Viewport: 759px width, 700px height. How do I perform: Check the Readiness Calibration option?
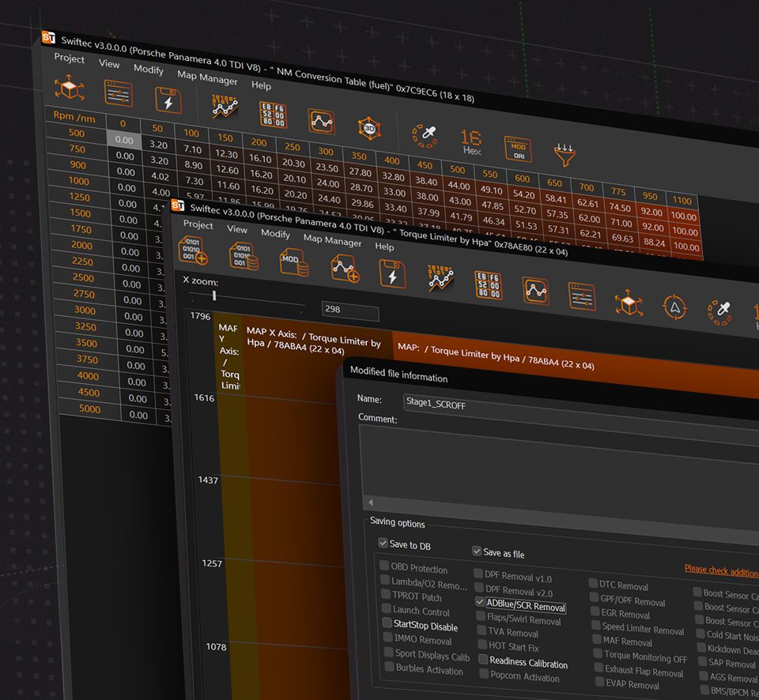pyautogui.click(x=483, y=660)
